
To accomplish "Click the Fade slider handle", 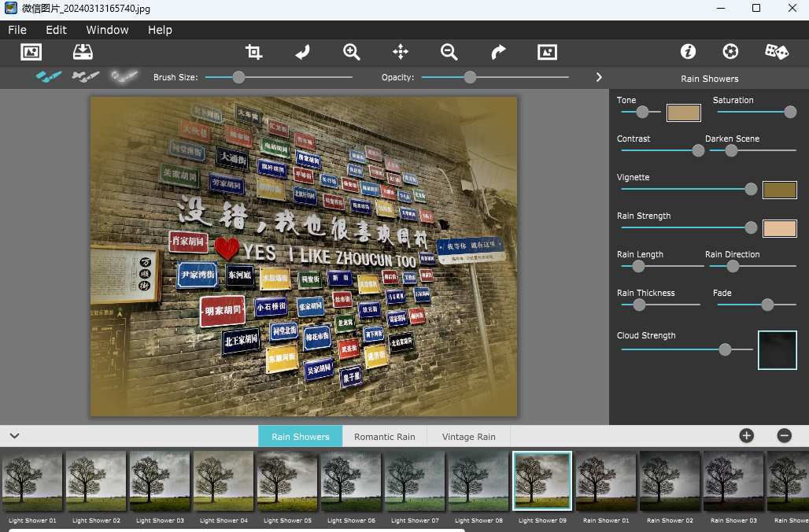I will [x=767, y=305].
